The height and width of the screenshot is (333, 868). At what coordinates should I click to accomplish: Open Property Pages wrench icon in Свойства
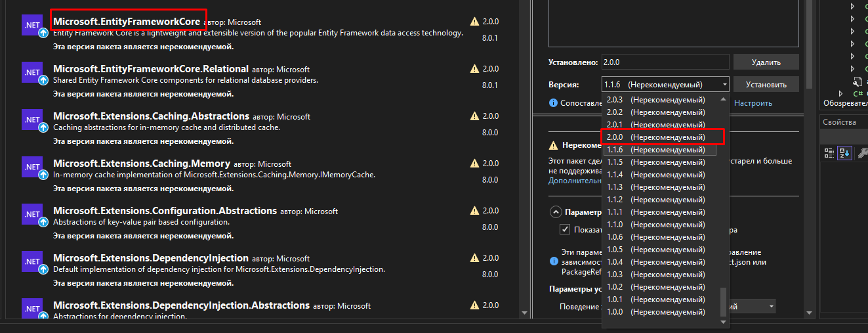[861, 152]
